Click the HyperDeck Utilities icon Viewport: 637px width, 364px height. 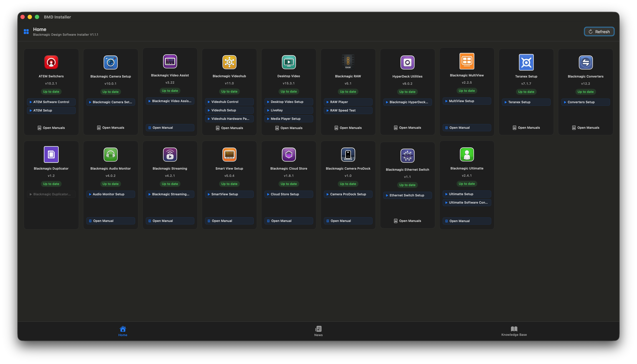[x=407, y=62]
